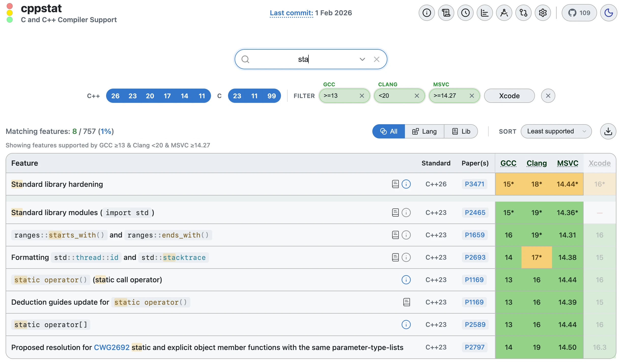
Task: Follow the CWG2692 link
Action: click(111, 347)
